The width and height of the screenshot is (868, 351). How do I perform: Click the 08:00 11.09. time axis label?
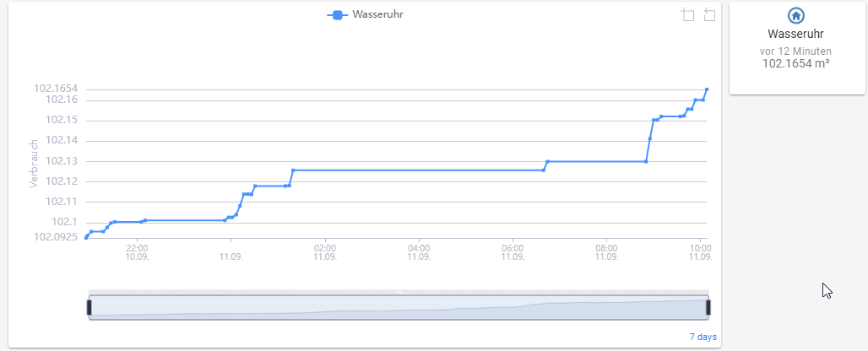pos(606,253)
